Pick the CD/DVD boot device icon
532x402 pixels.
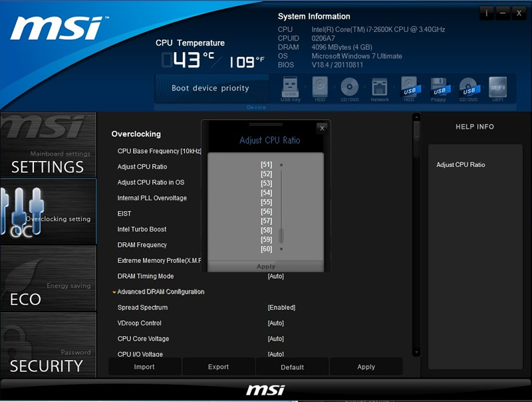click(350, 89)
